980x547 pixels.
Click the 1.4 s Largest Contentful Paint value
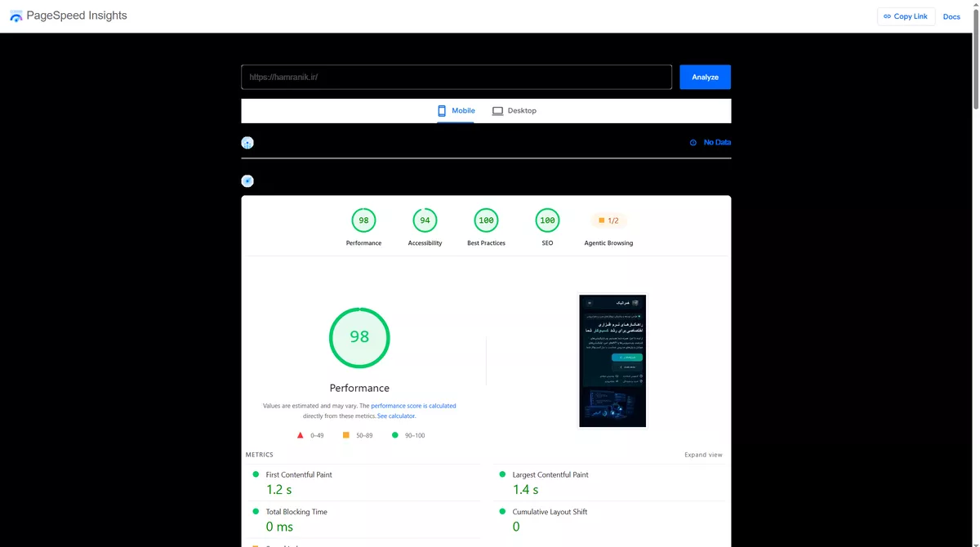tap(525, 490)
